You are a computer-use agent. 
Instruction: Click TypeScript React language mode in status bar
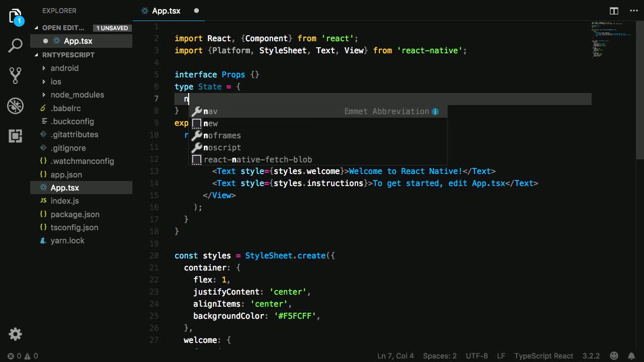pyautogui.click(x=543, y=355)
